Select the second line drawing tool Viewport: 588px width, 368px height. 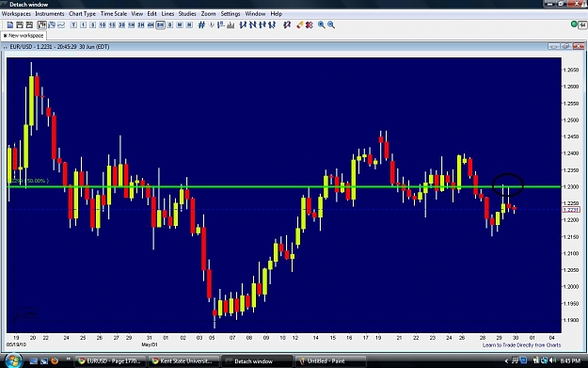click(253, 25)
